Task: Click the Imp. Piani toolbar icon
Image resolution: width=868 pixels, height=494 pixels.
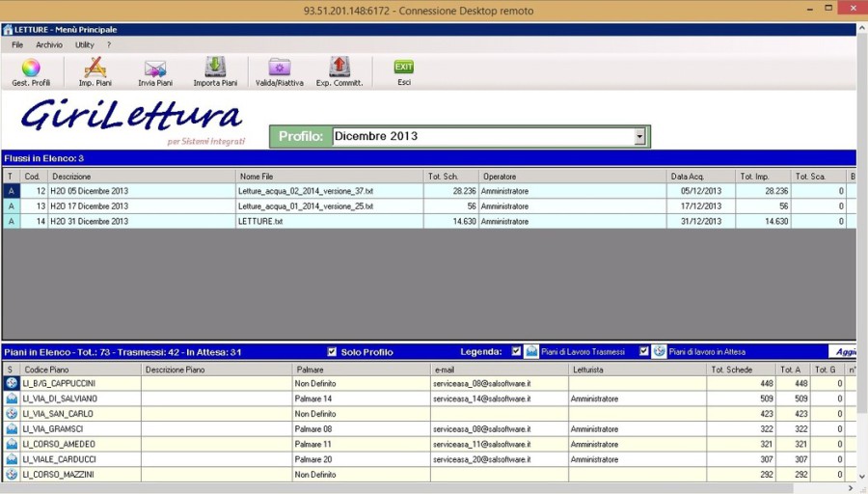Action: pos(95,69)
